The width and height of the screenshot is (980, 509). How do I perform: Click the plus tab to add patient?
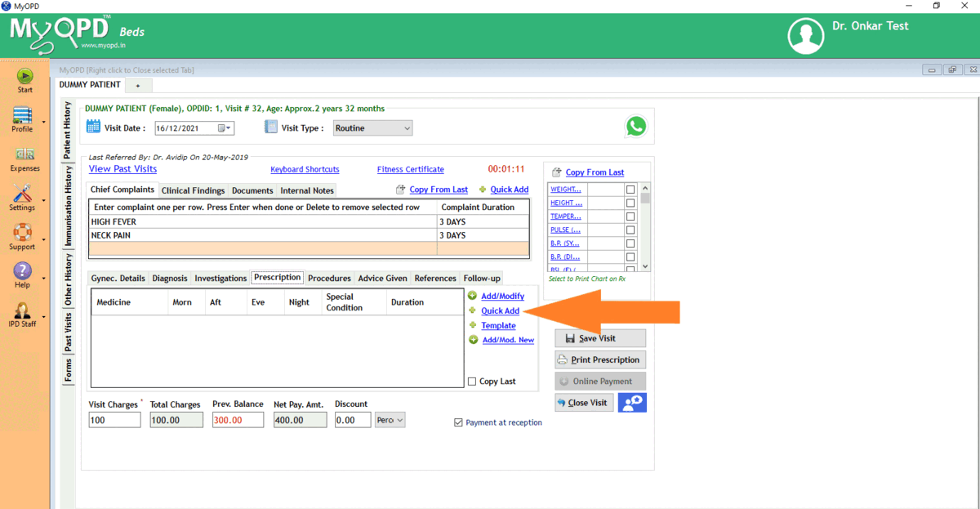point(138,85)
